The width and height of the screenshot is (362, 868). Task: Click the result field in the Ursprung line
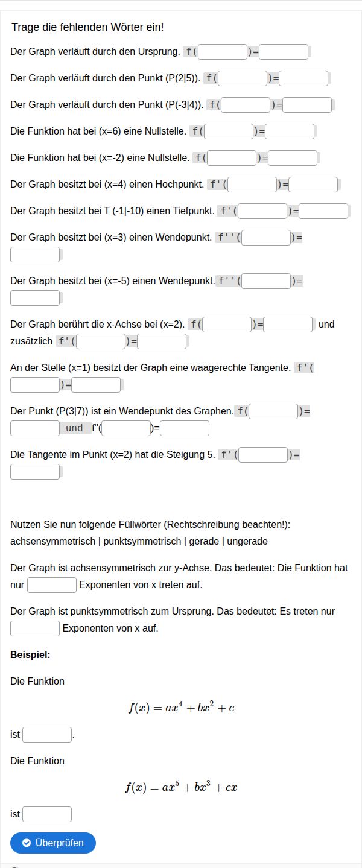click(284, 52)
